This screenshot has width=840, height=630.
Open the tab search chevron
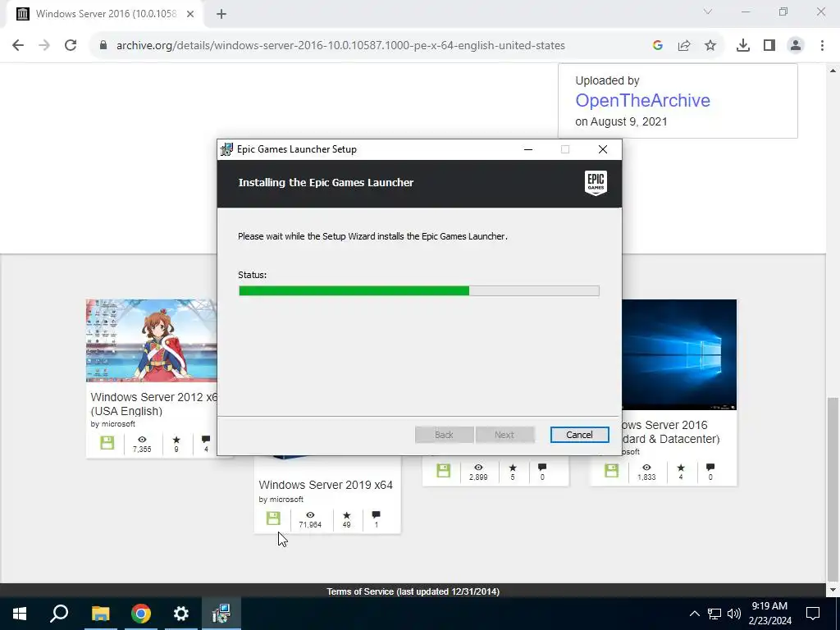pos(708,11)
